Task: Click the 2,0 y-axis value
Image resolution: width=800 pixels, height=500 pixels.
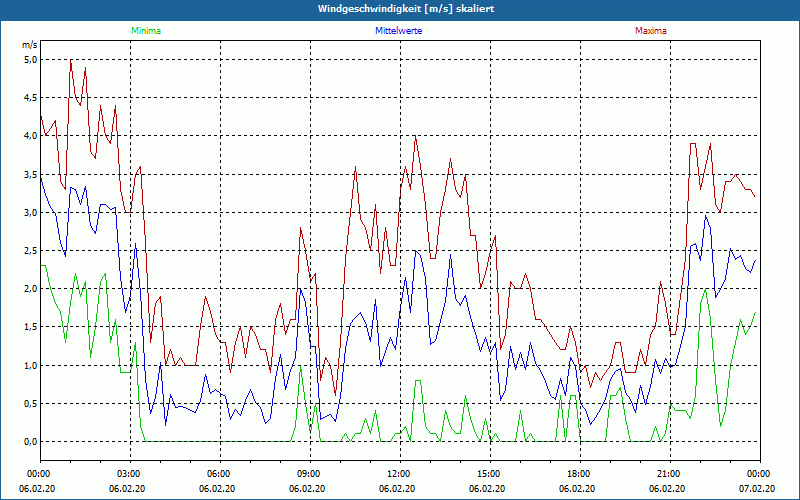Action: pos(31,289)
